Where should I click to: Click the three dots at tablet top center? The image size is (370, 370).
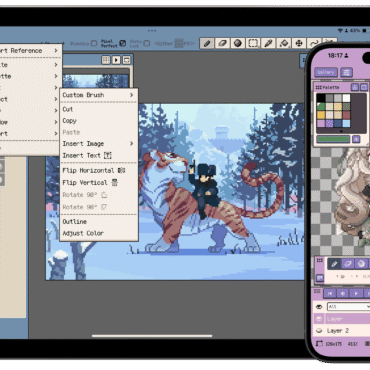152,31
